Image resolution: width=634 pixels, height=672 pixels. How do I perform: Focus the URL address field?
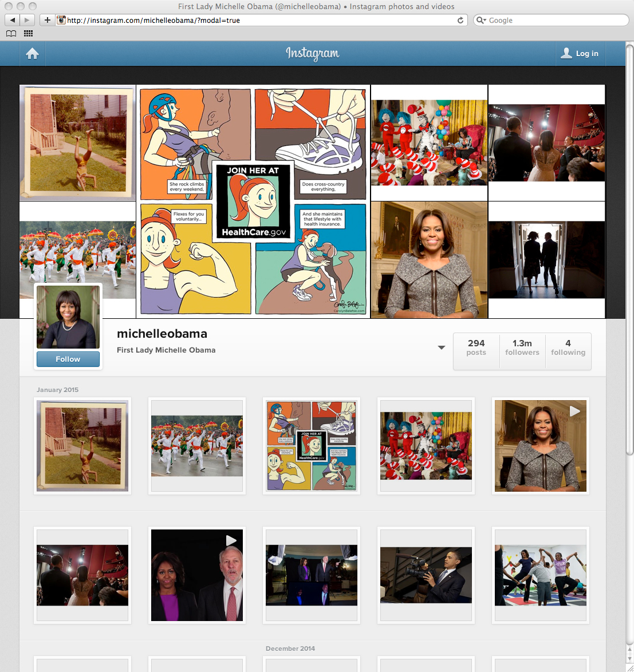261,20
